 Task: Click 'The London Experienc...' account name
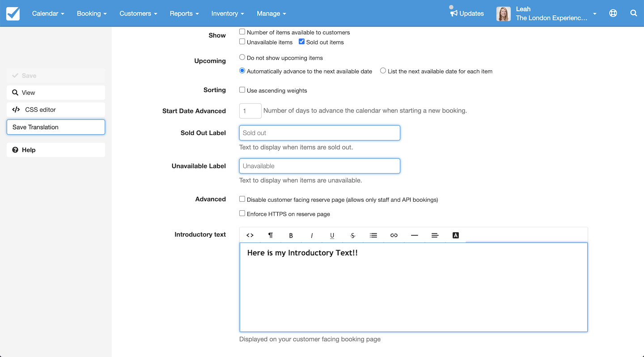coord(551,18)
